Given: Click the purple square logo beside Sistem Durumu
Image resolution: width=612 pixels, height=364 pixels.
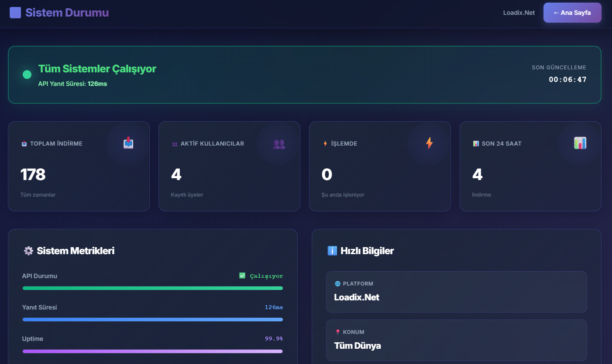Looking at the screenshot, I should pos(15,13).
